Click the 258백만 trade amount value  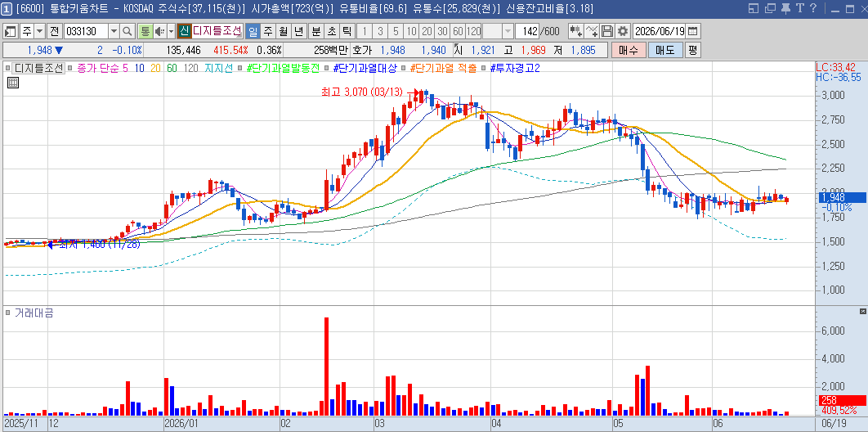(330, 51)
